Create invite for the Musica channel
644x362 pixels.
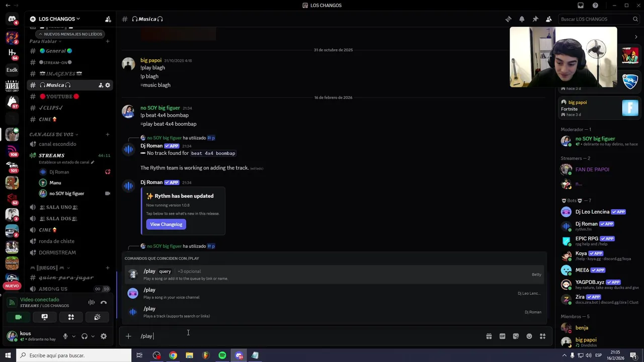pos(101,85)
